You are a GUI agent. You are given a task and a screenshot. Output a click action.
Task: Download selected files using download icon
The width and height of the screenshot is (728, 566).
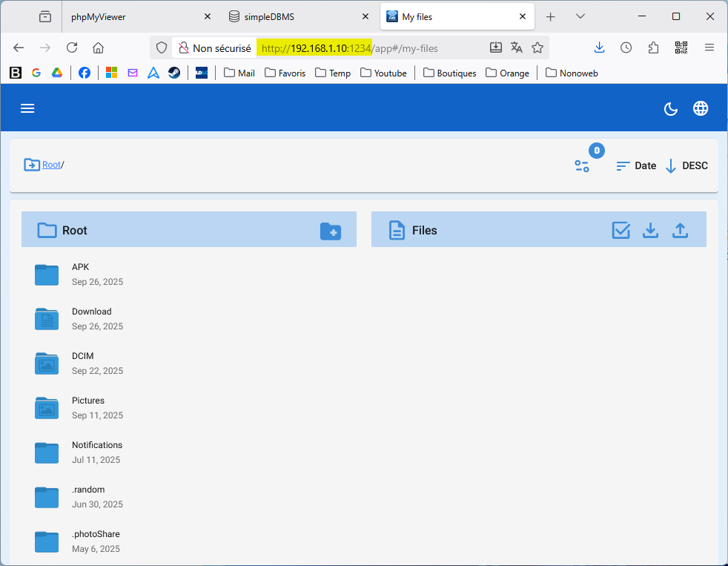[x=650, y=231]
